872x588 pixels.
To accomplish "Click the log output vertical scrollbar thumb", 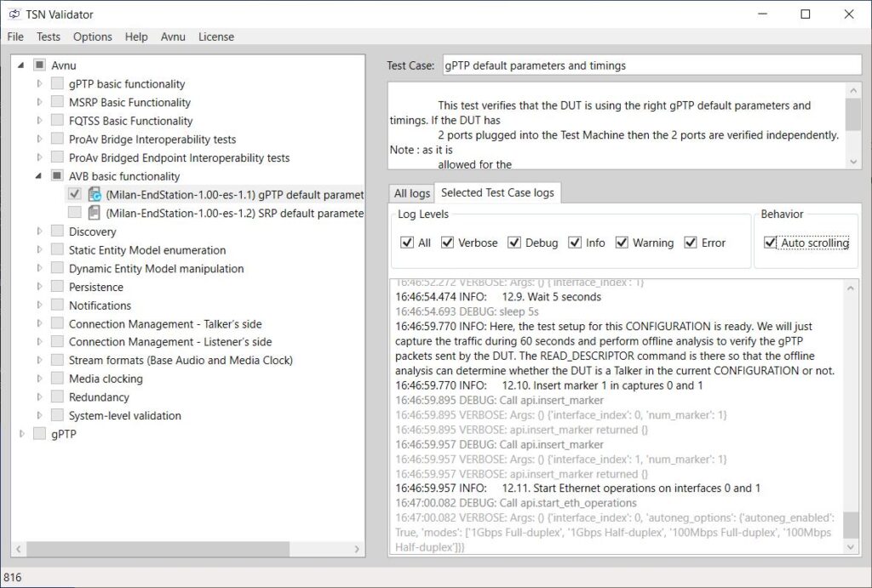I will (851, 525).
